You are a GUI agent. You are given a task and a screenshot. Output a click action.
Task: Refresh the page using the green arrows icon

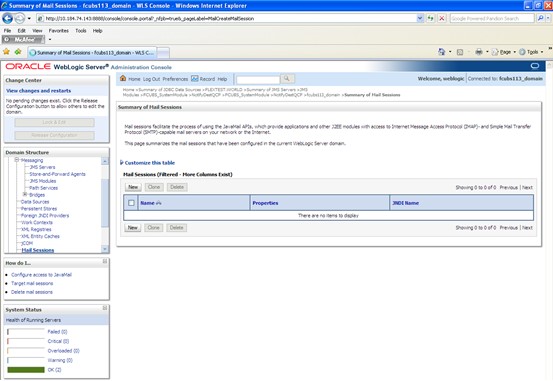(430, 18)
